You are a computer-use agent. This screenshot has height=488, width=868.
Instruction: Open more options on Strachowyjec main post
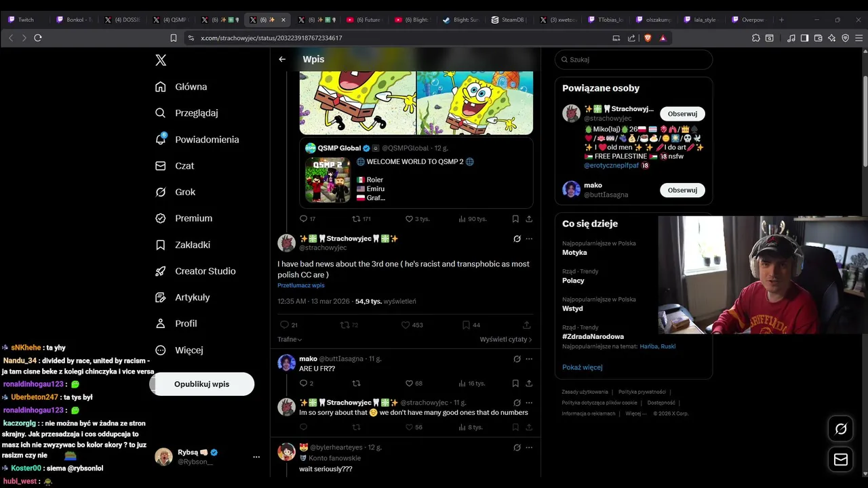click(529, 239)
